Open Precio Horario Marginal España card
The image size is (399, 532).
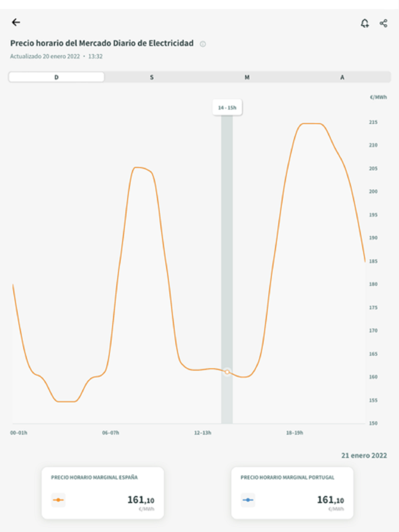[x=103, y=493]
